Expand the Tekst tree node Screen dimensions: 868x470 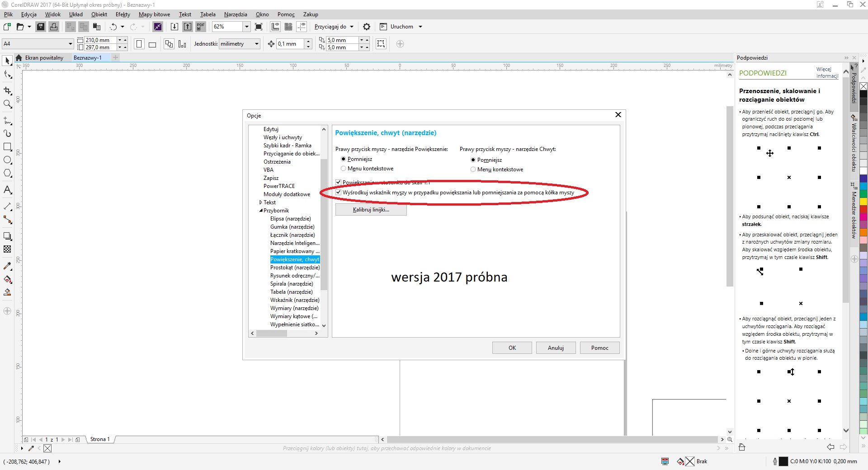point(260,202)
